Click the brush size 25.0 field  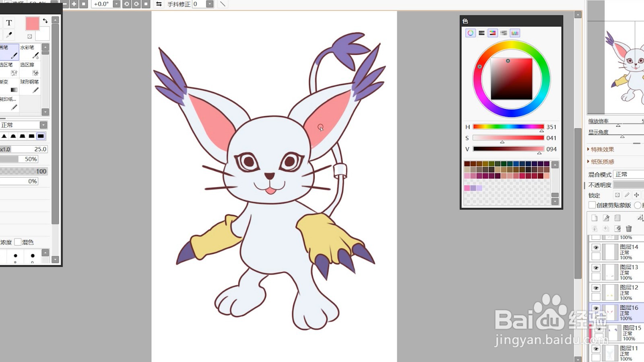tap(24, 149)
